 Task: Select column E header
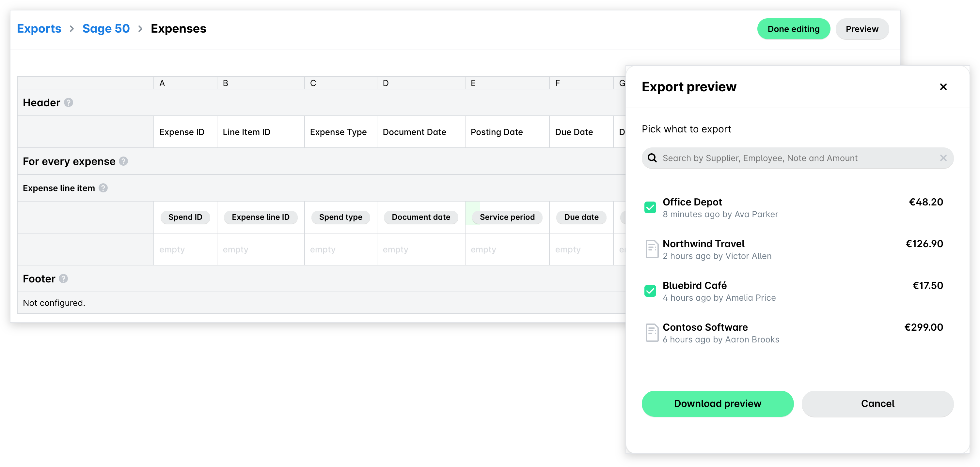pyautogui.click(x=507, y=83)
